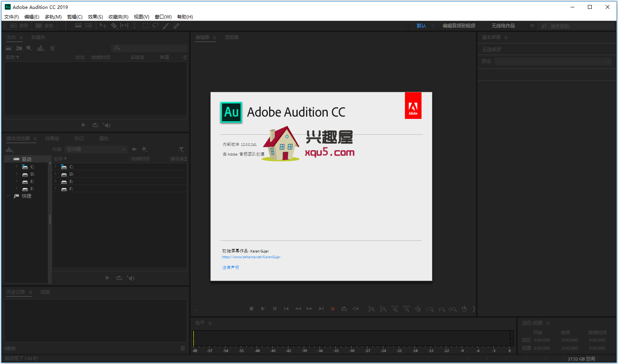Click Zoom In Time icon
The image size is (618, 364).
point(395,309)
